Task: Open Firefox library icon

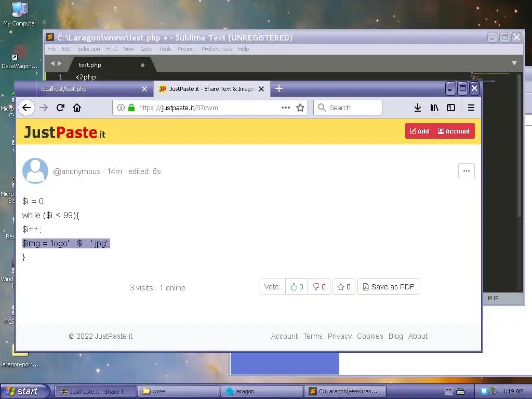Action: (x=434, y=108)
